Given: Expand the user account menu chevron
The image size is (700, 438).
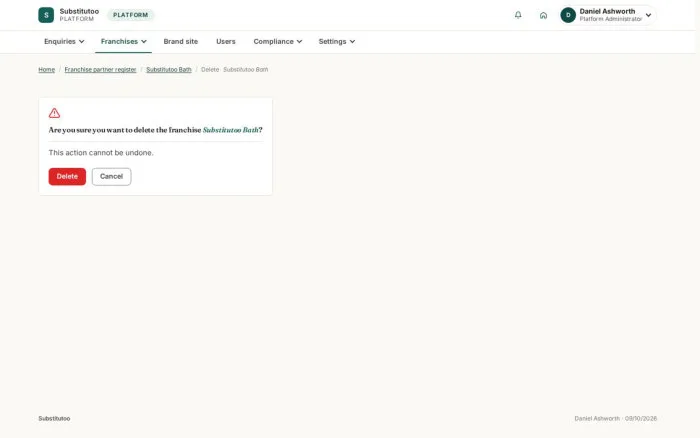Looking at the screenshot, I should click(x=648, y=15).
